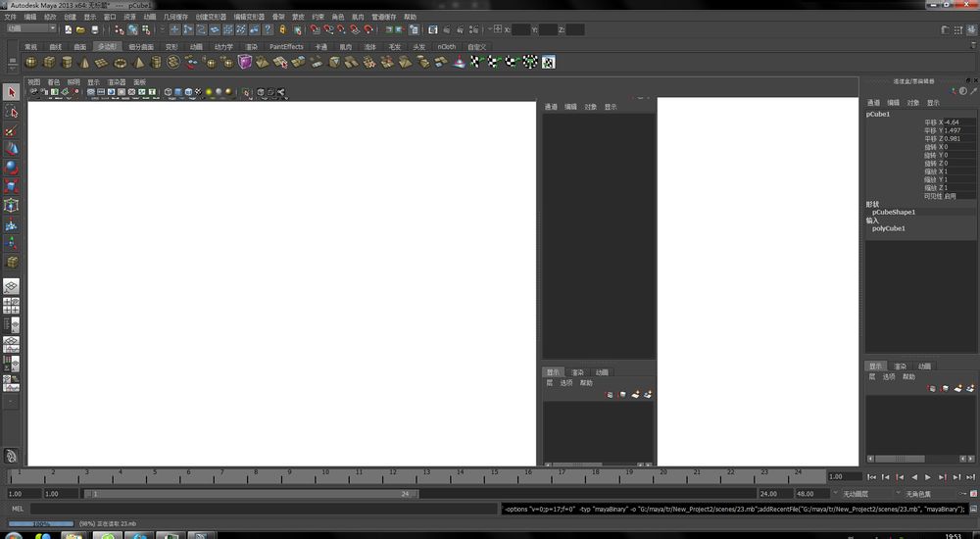Click the polygon cone shelf icon

(x=84, y=63)
